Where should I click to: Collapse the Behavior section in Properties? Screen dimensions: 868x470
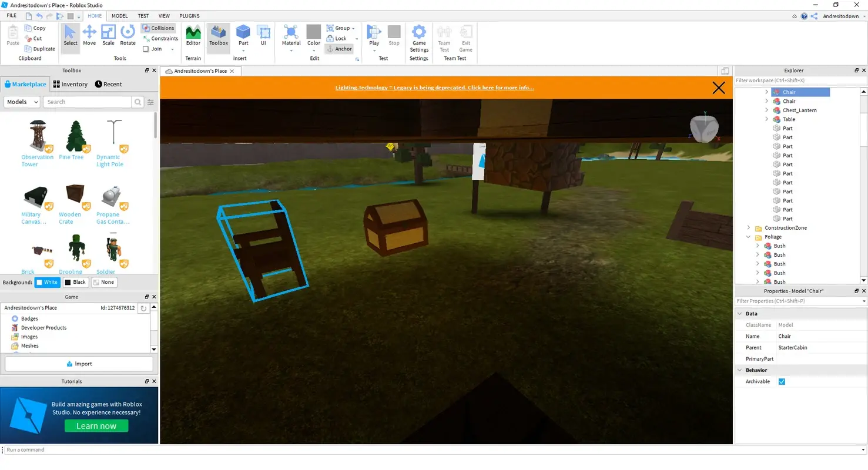tap(740, 370)
